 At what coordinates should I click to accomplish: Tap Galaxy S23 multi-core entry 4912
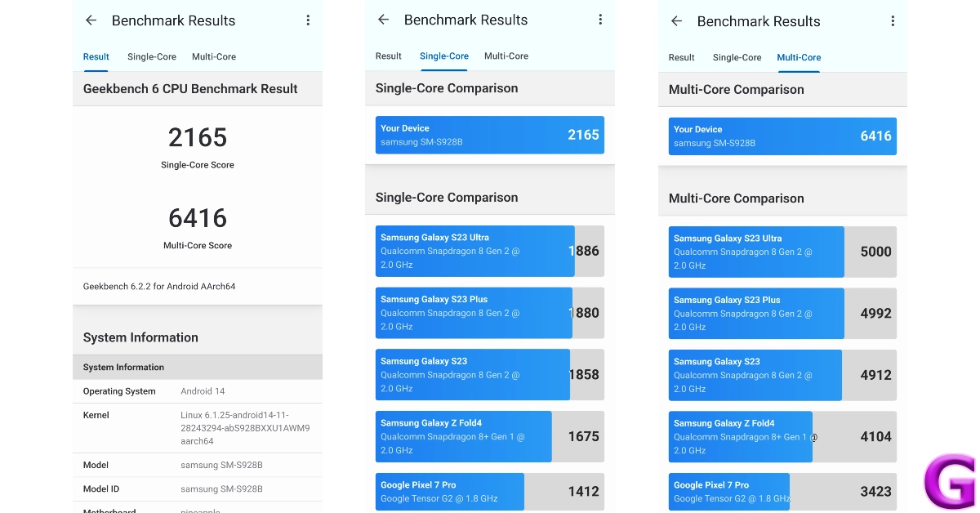[x=782, y=375]
